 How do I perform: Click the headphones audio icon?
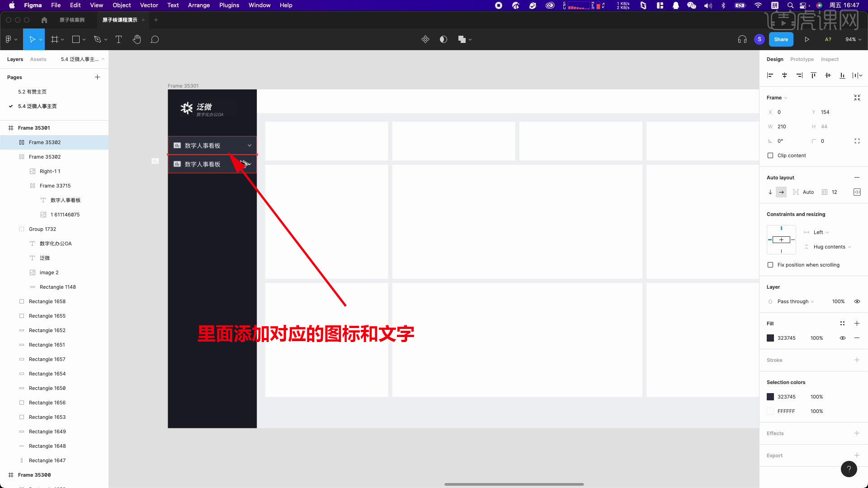pyautogui.click(x=742, y=39)
